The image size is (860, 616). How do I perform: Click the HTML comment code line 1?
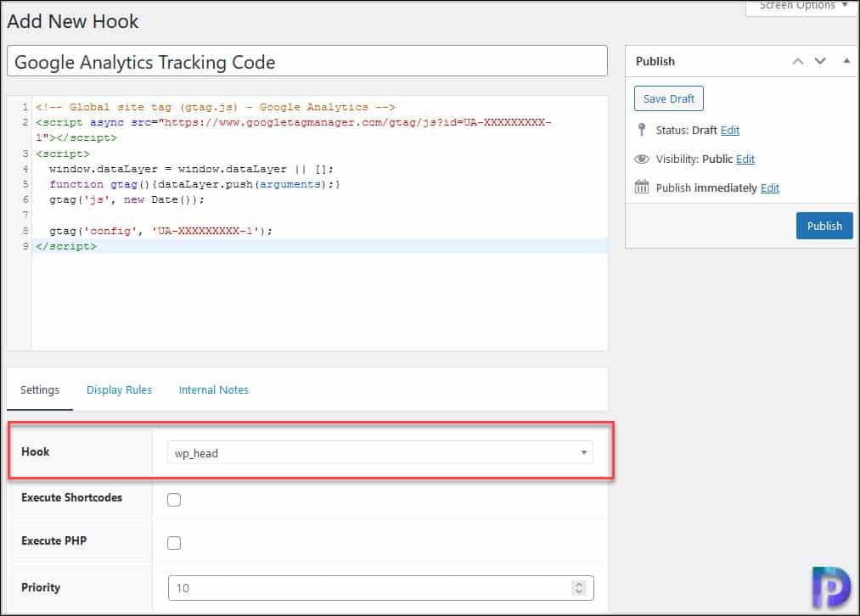pyautogui.click(x=215, y=107)
